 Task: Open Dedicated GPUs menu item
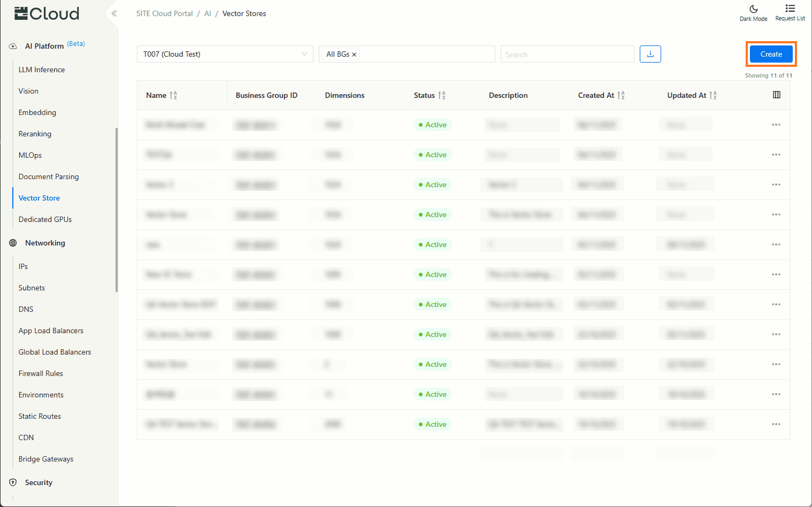click(x=45, y=219)
